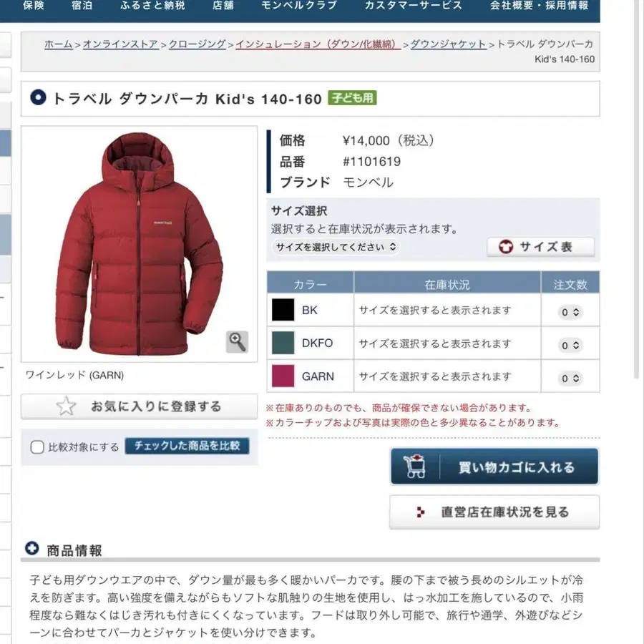Click the plus icon beside 商品情報
The image size is (644, 644).
(31, 548)
